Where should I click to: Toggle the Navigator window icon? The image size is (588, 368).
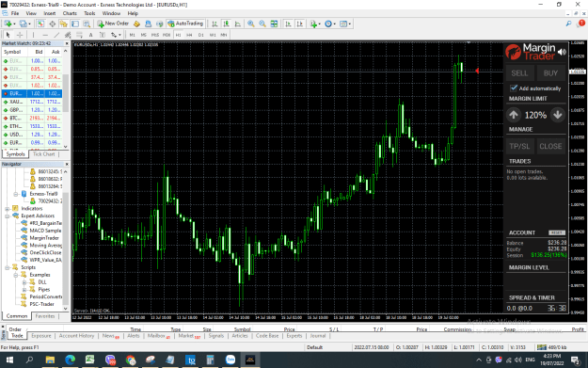click(63, 24)
